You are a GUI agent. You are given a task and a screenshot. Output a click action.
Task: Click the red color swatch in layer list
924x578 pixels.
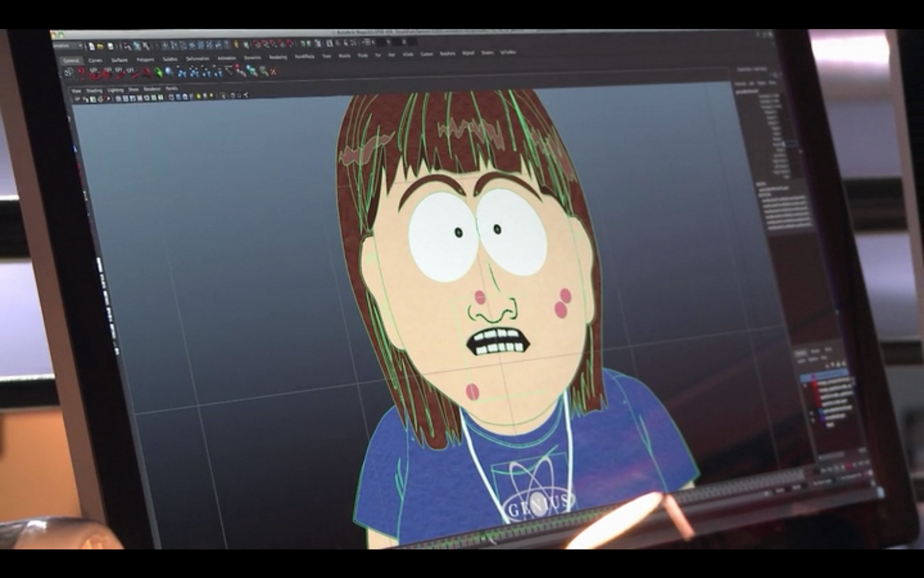(814, 386)
